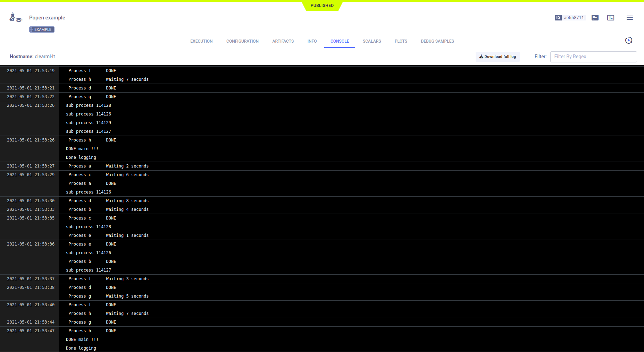Click the PUBLISHED status badge
Screen dimensions: 644x352
pyautogui.click(x=322, y=6)
